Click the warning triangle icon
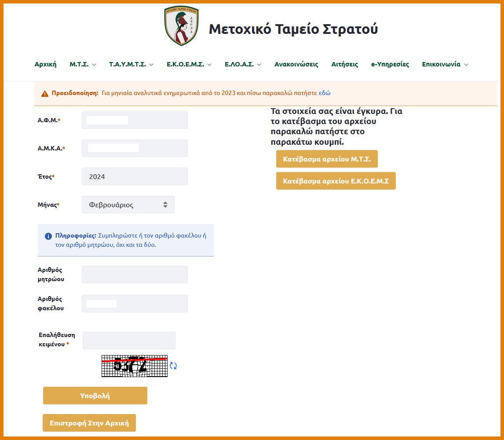This screenshot has width=504, height=440. tap(45, 94)
